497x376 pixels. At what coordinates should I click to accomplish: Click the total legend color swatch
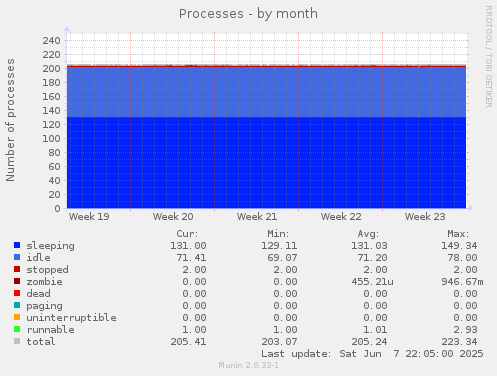point(17,341)
